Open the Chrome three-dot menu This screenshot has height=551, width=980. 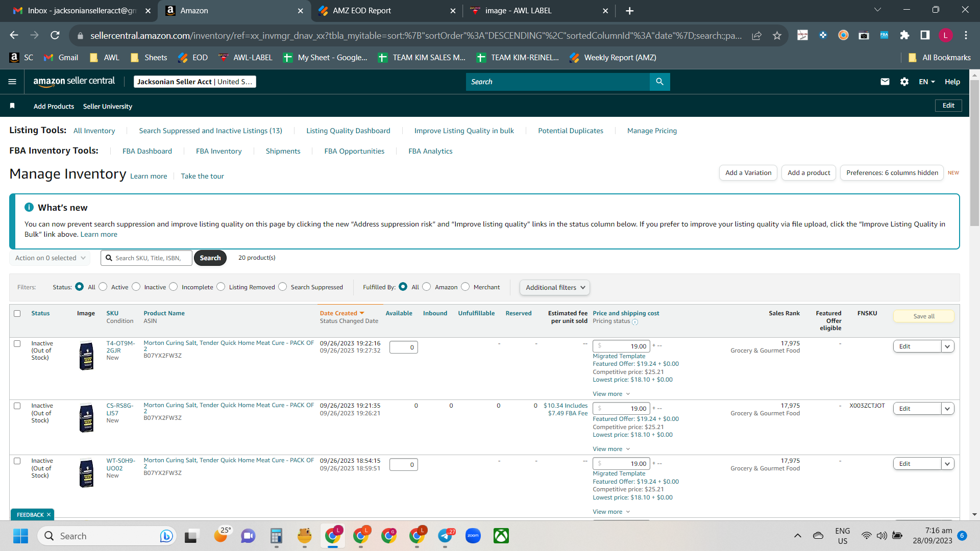(x=966, y=35)
